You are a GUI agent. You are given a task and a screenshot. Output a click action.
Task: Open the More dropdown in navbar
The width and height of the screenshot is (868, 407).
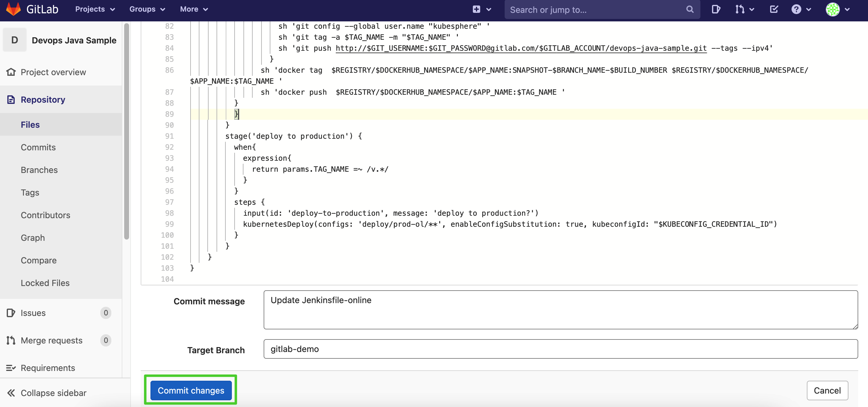pyautogui.click(x=194, y=9)
